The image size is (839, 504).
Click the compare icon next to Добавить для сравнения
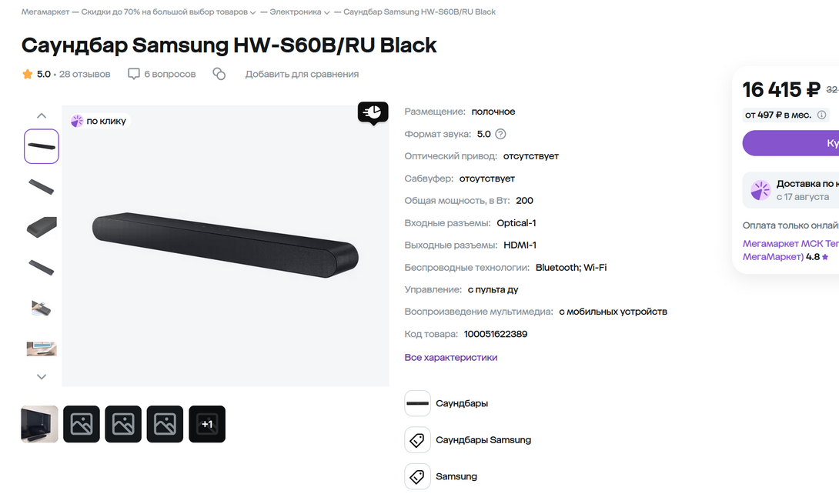(219, 74)
